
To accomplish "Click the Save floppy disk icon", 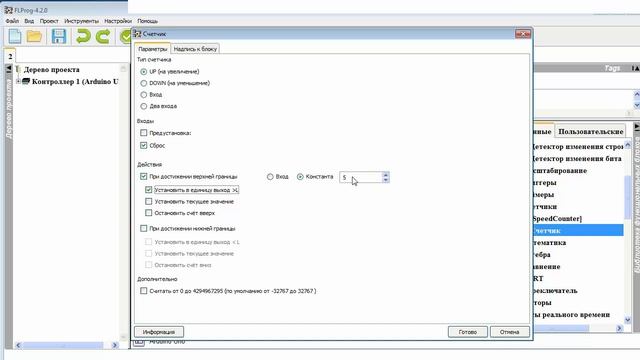I will pos(59,36).
